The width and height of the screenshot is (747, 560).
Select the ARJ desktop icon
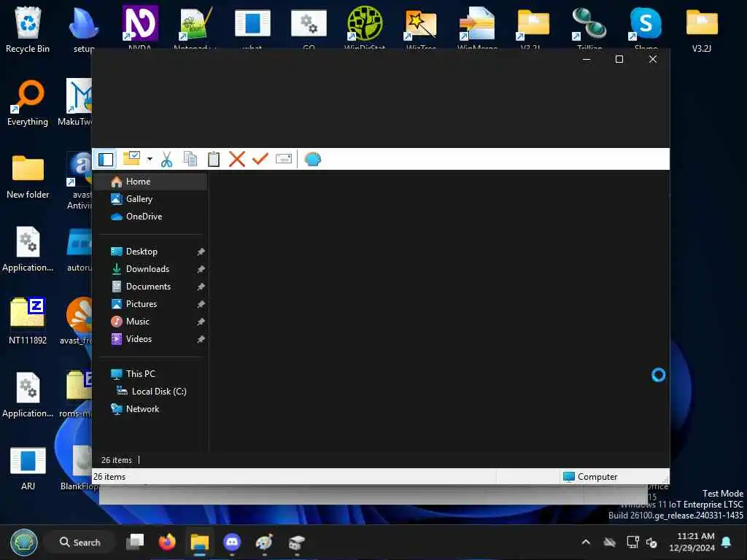[x=28, y=467]
